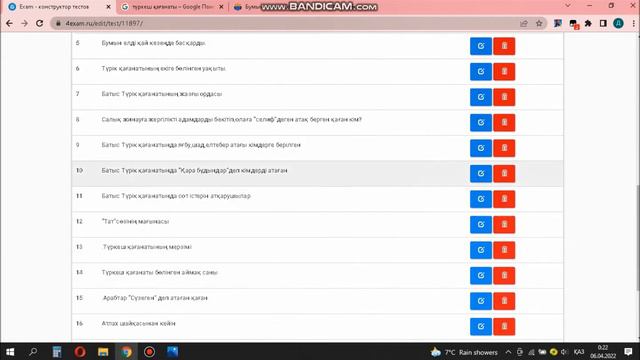Screen dimensions: 640x360
Task: Show hidden system tray icons
Action: tap(508, 352)
